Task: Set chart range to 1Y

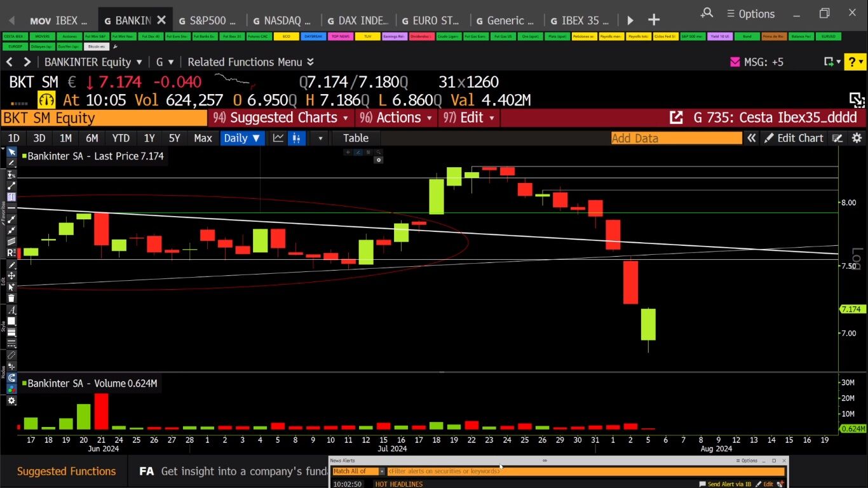Action: (x=149, y=138)
